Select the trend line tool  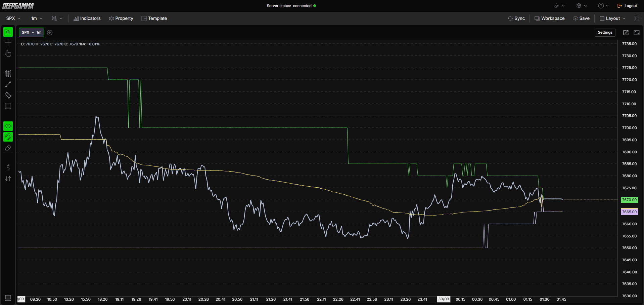[8, 84]
